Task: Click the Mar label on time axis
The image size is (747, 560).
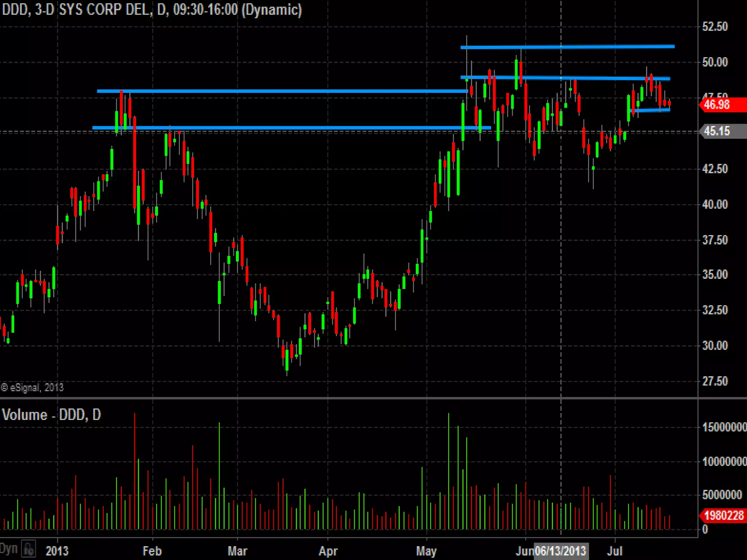Action: click(237, 551)
